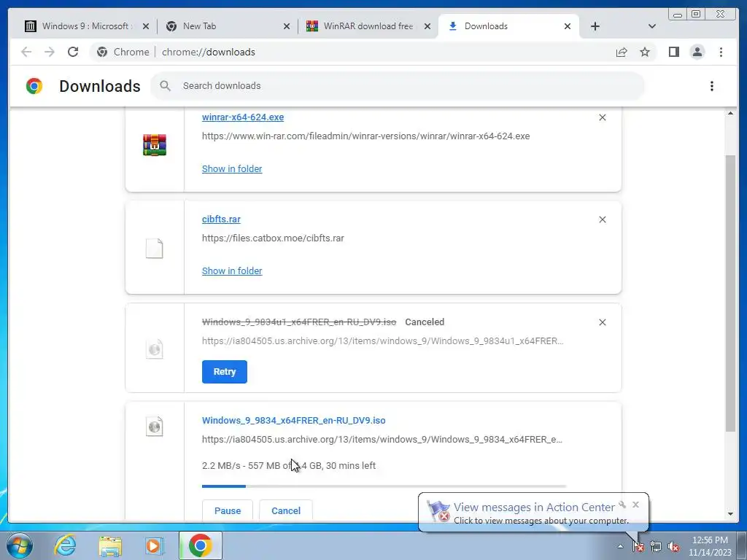Open the muted volume tray icon
This screenshot has width=747, height=560.
point(673,546)
